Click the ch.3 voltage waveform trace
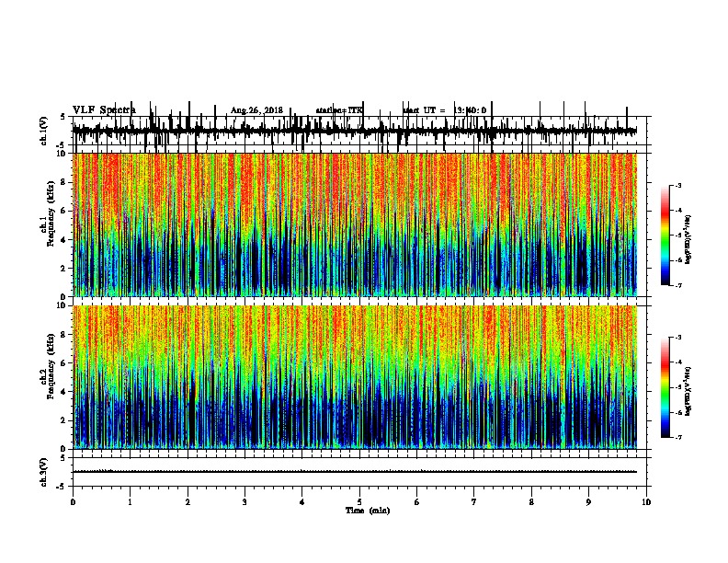The height and width of the screenshot is (563, 728). click(355, 472)
